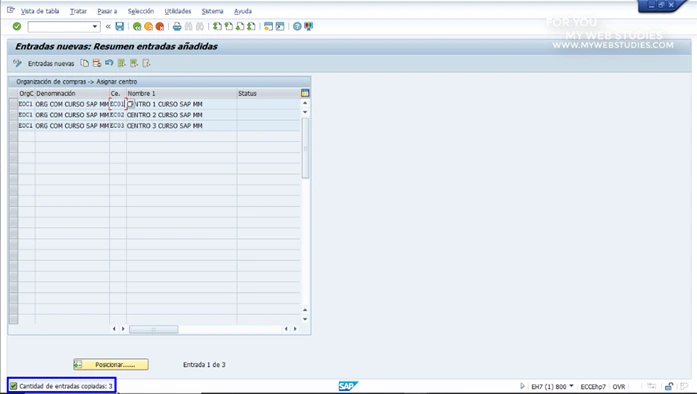Viewport: 697px width, 394px height.
Task: Open table settings icon above scrollbar
Action: 305,93
